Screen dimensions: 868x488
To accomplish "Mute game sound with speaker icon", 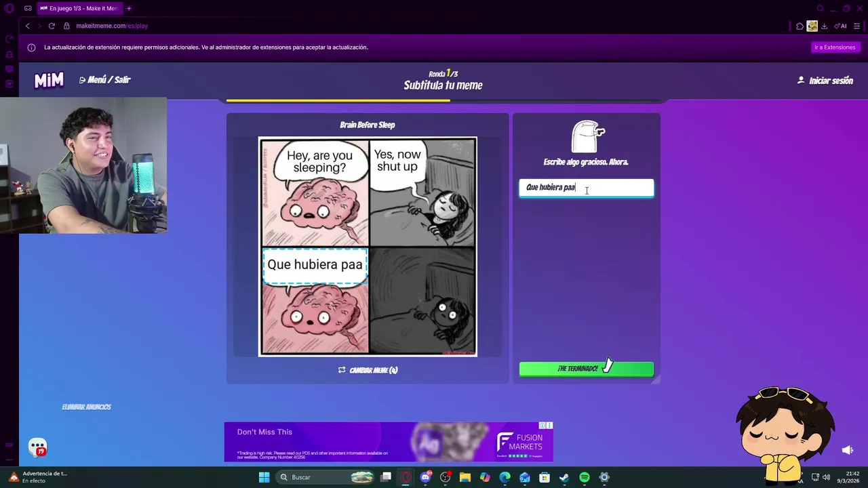I will pos(847,450).
